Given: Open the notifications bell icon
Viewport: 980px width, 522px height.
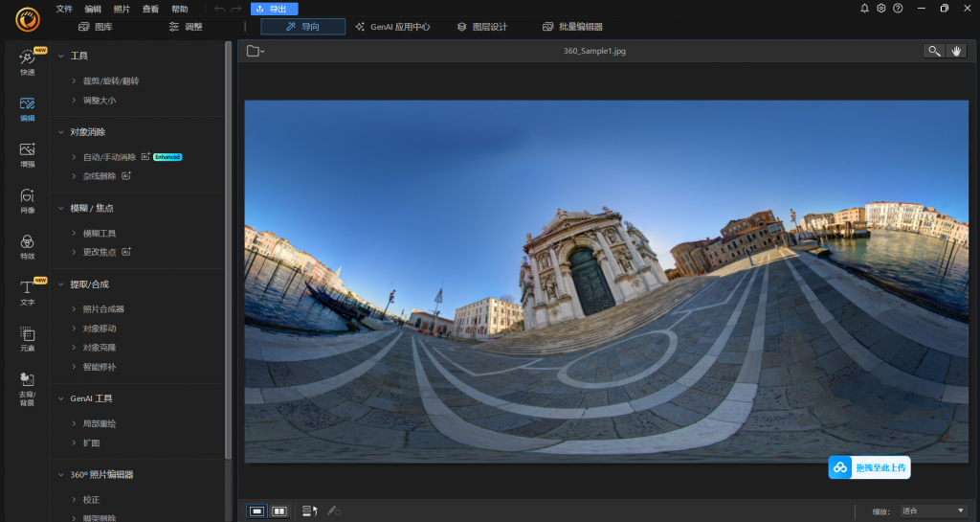Looking at the screenshot, I should (x=865, y=9).
